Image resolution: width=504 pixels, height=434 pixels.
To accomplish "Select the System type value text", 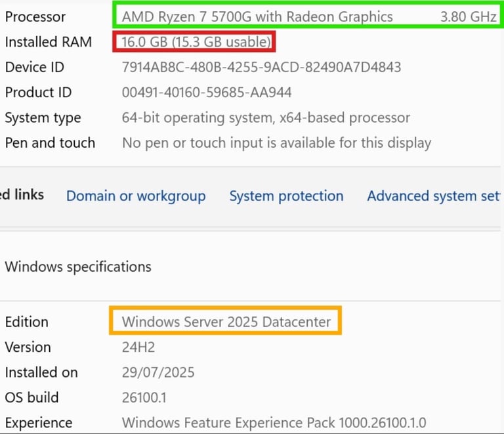I will (x=266, y=118).
